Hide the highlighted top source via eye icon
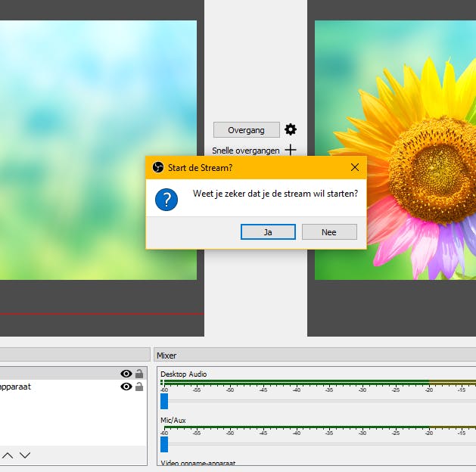 [x=126, y=374]
